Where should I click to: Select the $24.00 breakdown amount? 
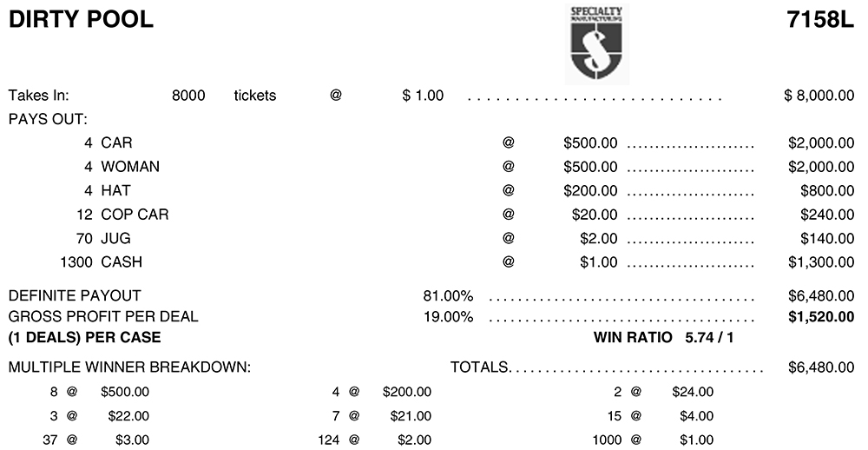tap(693, 393)
